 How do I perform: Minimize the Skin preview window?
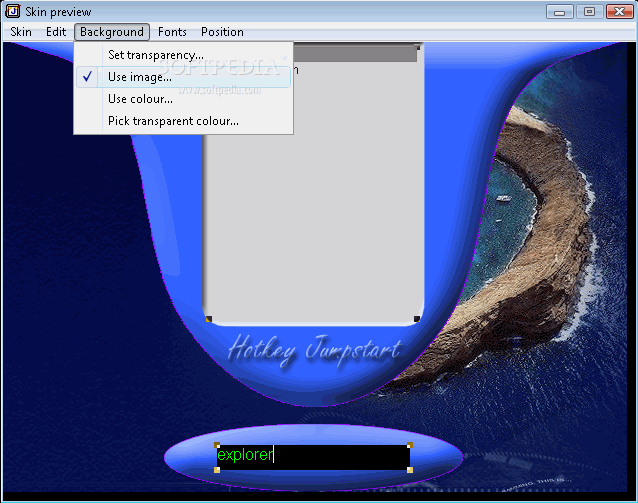pyautogui.click(x=559, y=12)
